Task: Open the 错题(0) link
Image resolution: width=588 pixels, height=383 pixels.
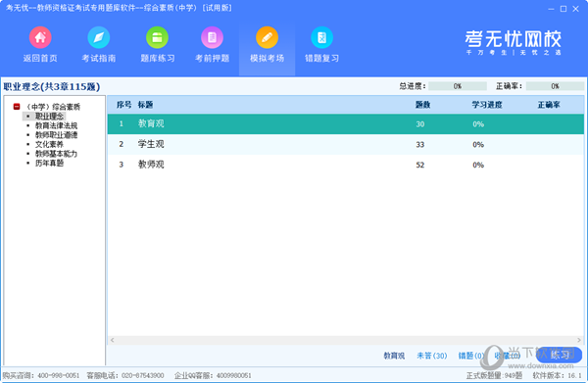Action: pos(470,356)
